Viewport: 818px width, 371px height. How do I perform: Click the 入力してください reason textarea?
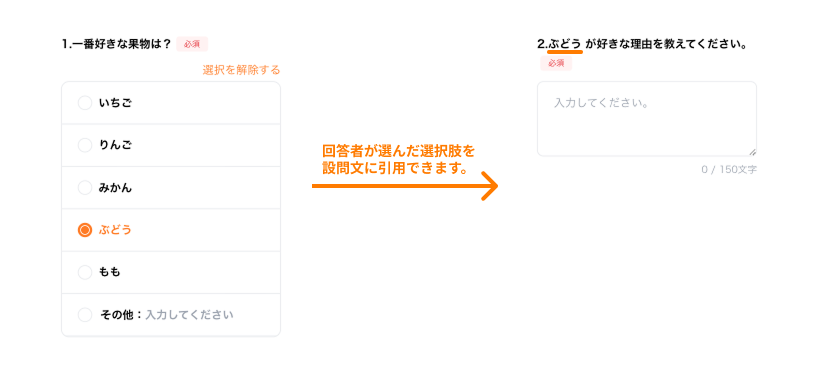(646, 118)
